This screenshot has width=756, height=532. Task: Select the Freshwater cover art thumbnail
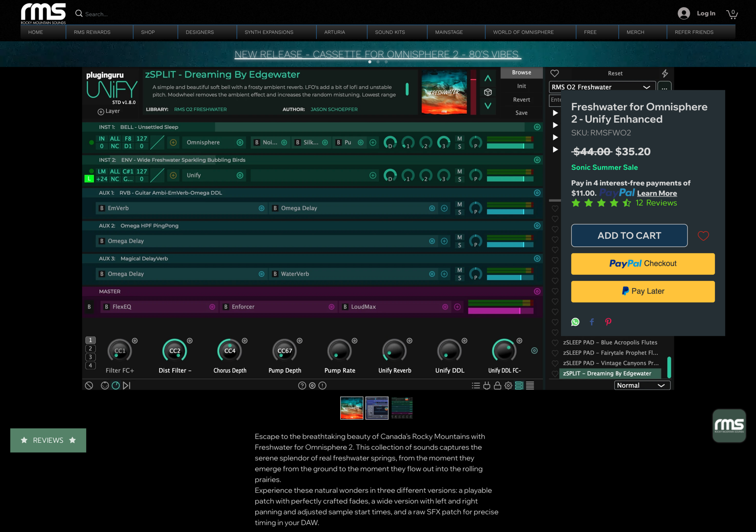[352, 408]
